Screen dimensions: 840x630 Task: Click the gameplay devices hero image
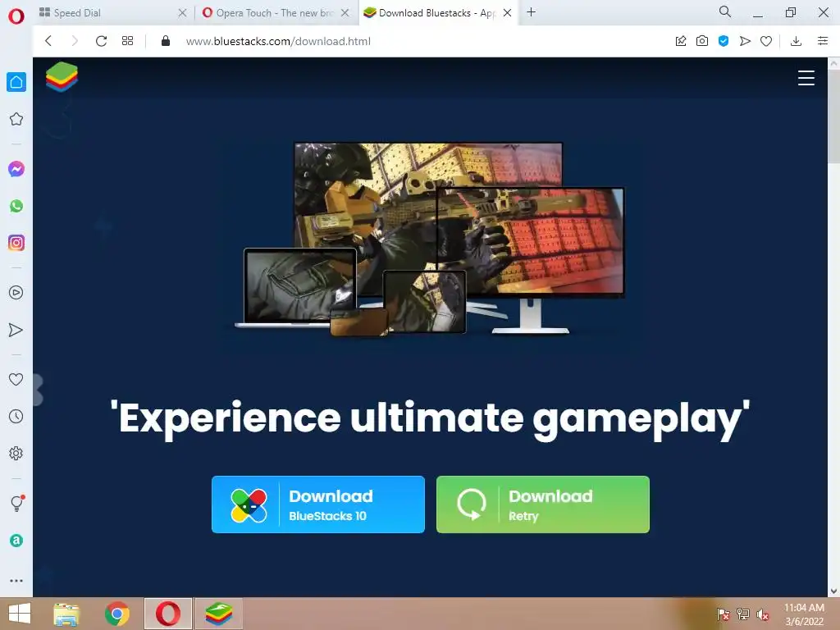pos(430,239)
